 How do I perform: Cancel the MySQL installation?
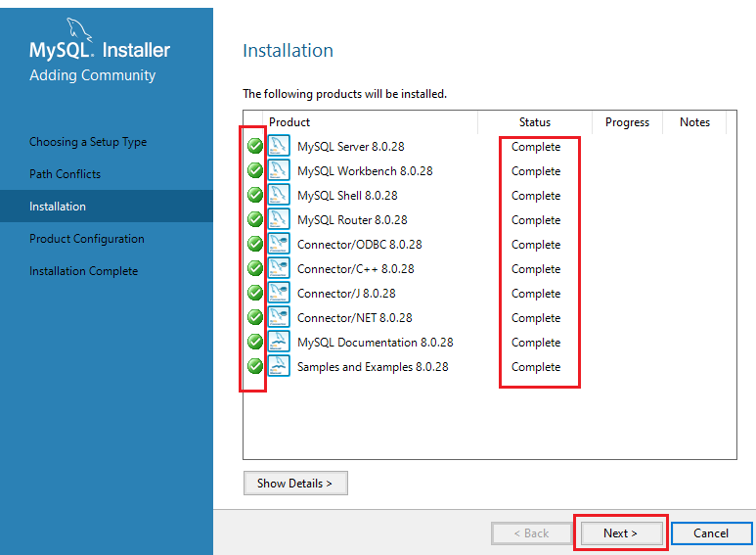tap(711, 533)
